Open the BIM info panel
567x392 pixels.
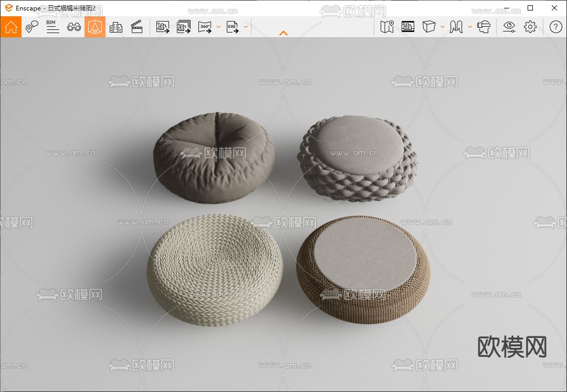tap(52, 27)
